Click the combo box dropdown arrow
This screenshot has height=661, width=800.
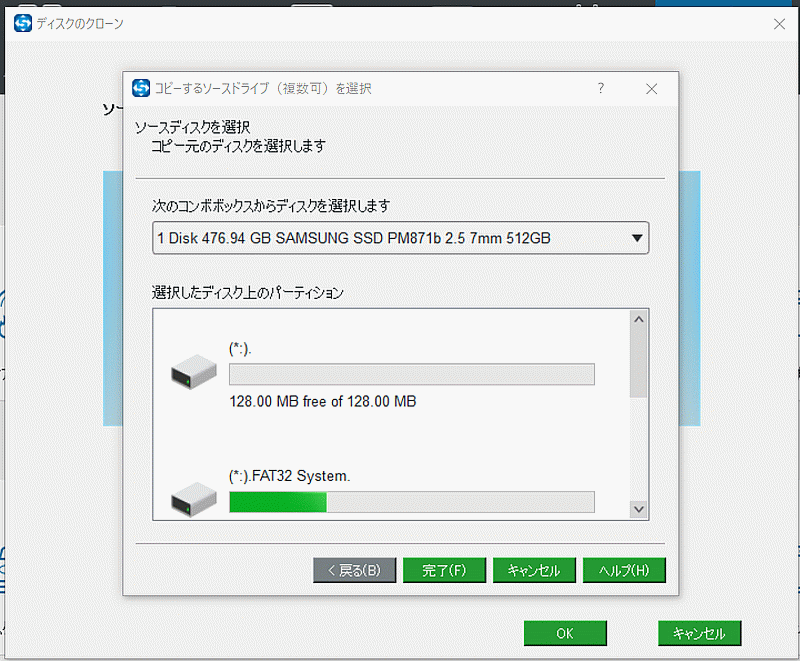(x=637, y=238)
